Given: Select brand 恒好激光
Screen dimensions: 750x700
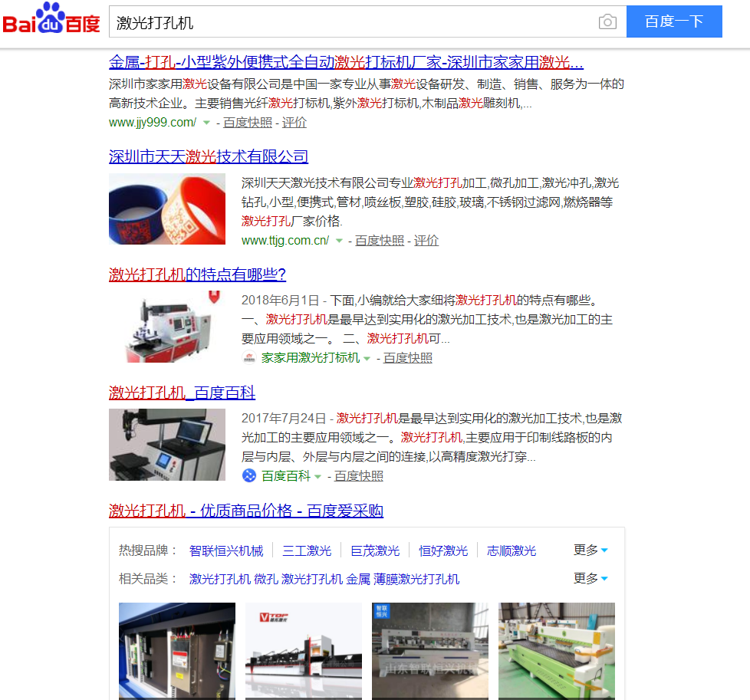Looking at the screenshot, I should point(443,550).
